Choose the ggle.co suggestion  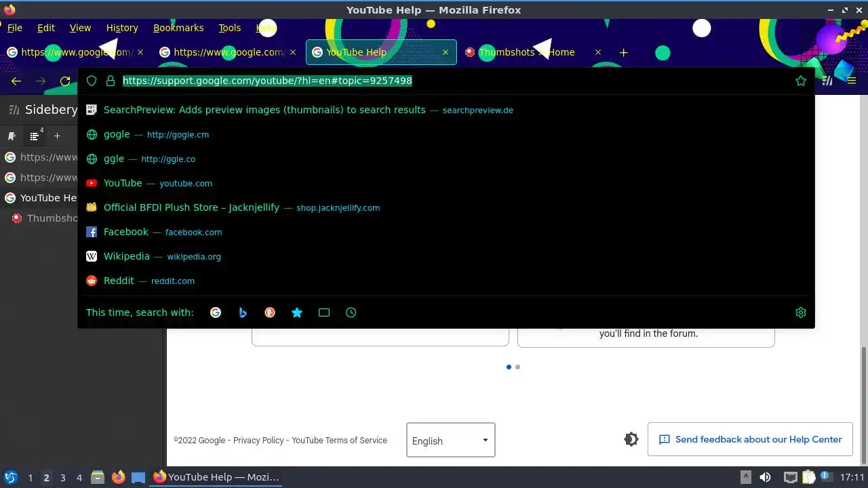446,159
